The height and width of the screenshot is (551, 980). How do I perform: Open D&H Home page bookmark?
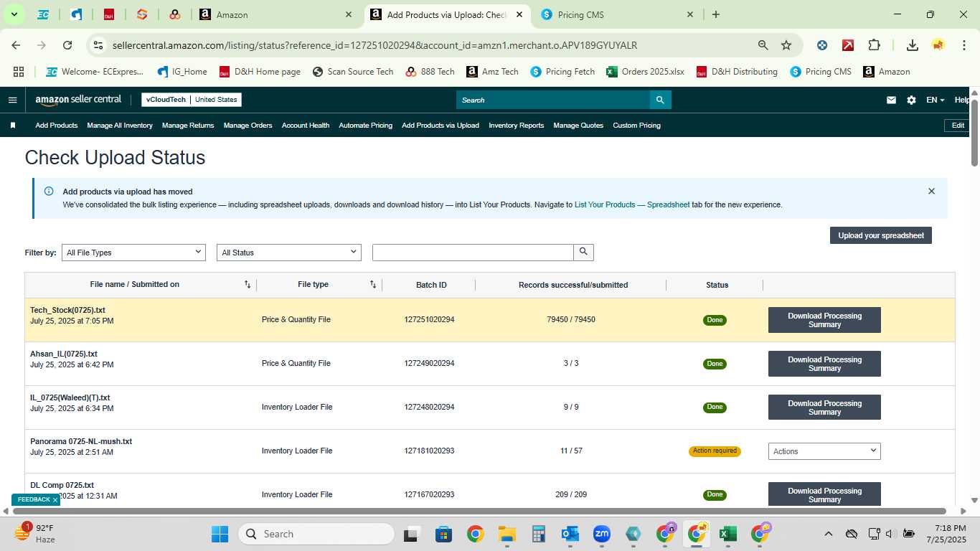260,72
